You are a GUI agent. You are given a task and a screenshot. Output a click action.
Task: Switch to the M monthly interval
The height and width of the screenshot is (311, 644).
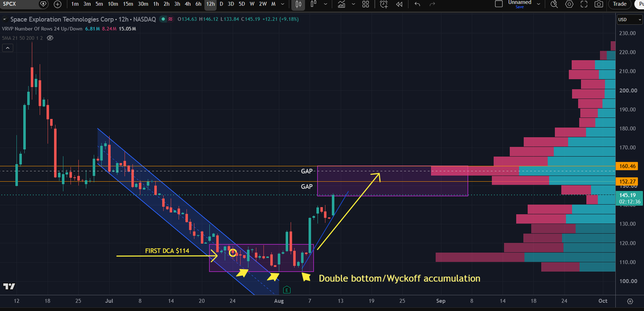coord(273,4)
